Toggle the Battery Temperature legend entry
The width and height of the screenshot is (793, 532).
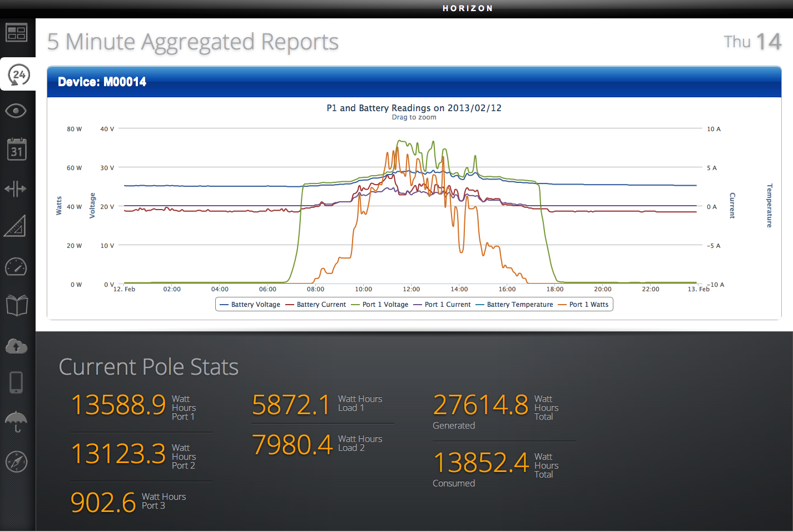514,305
